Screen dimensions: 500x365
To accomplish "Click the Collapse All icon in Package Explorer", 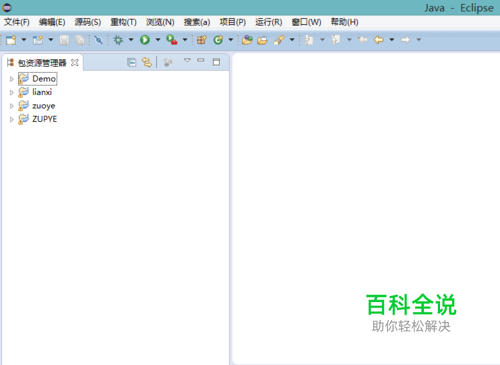I will tap(132, 62).
